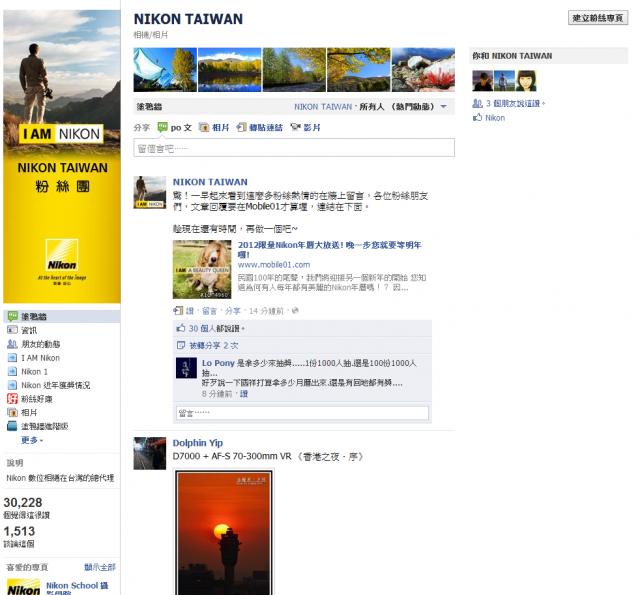
Task: Click Nikon School page logo at bottom left
Action: 23,587
